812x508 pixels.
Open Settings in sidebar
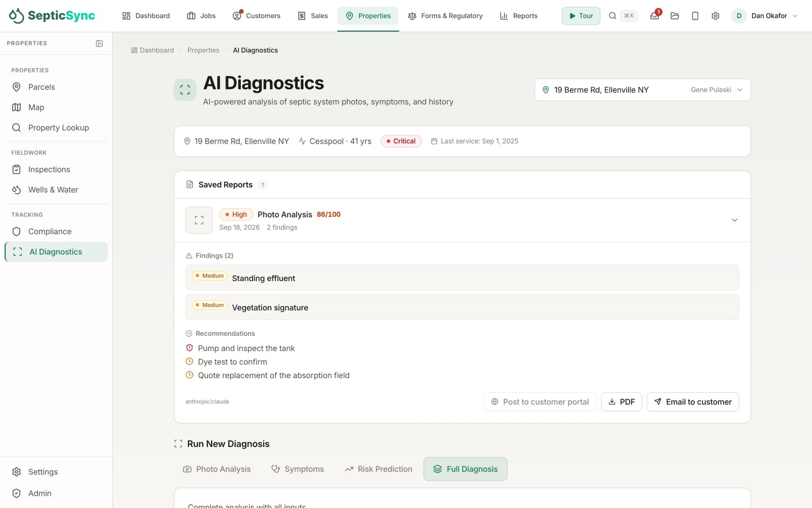pos(56,472)
